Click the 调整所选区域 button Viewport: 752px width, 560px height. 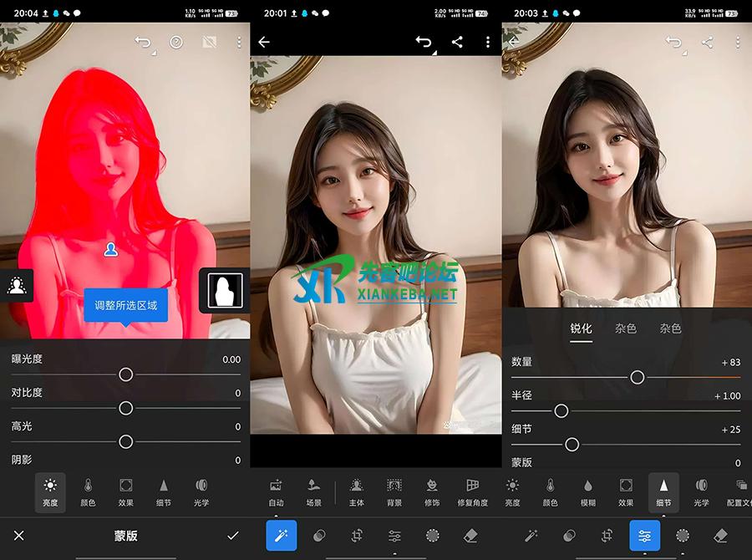[x=125, y=305]
